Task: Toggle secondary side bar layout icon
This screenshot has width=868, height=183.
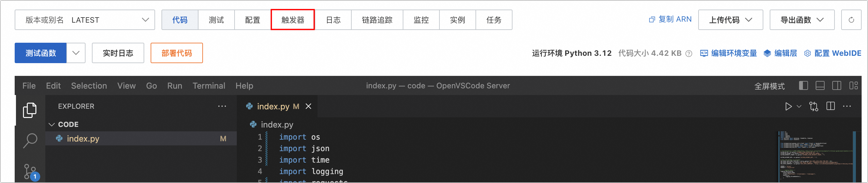Action: click(837, 86)
